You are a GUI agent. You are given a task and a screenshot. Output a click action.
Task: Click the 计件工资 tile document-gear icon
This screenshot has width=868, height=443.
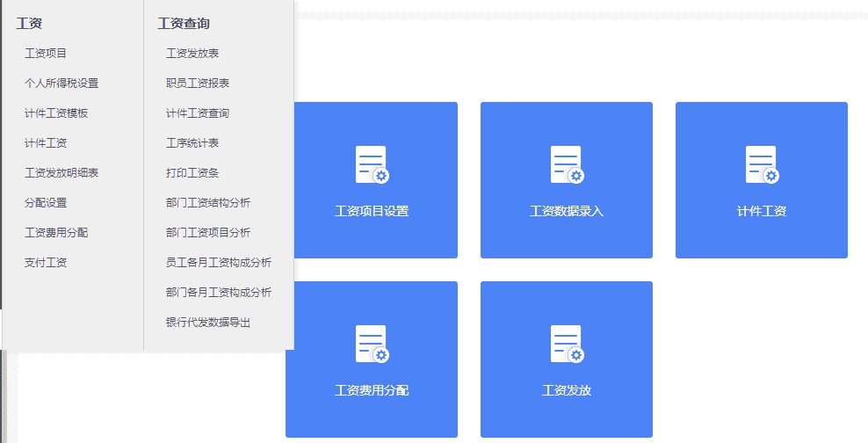click(x=763, y=164)
